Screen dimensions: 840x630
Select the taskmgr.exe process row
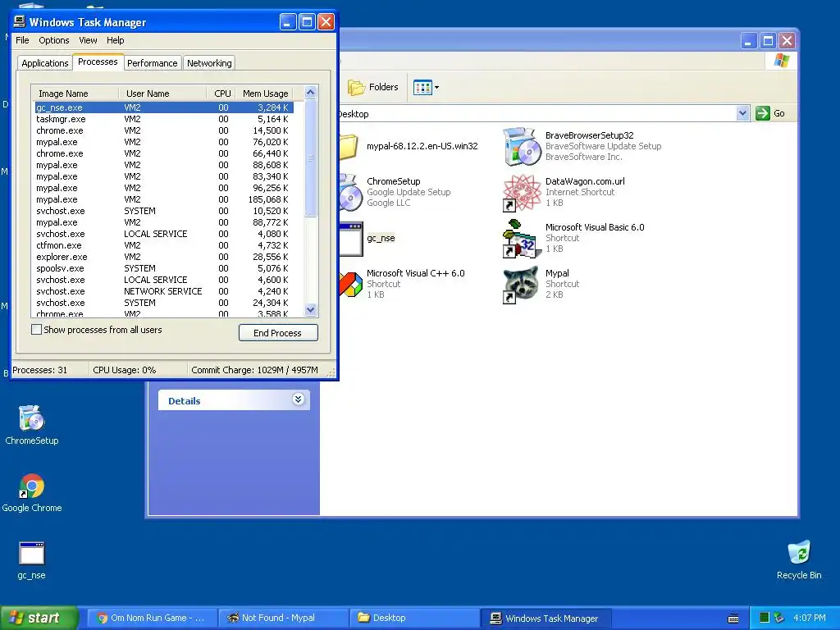coord(164,119)
